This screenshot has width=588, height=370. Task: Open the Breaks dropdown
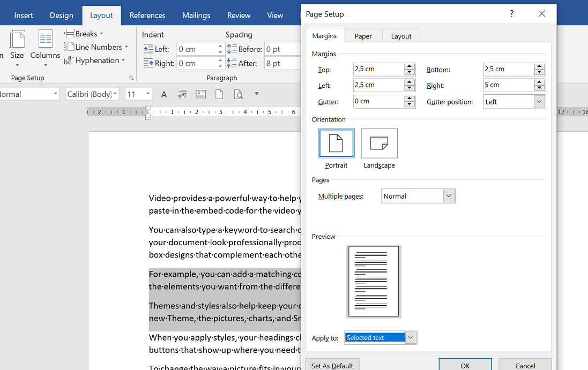coord(83,34)
